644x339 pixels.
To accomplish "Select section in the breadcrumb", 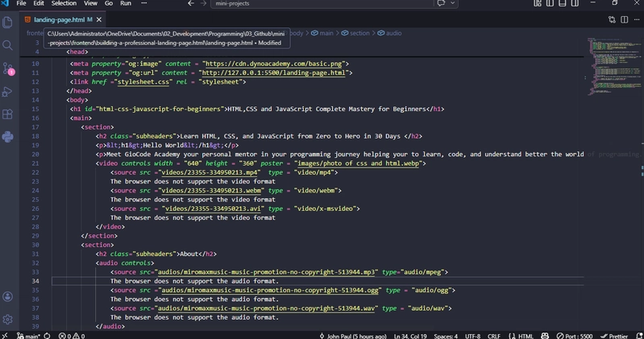I will click(x=355, y=33).
